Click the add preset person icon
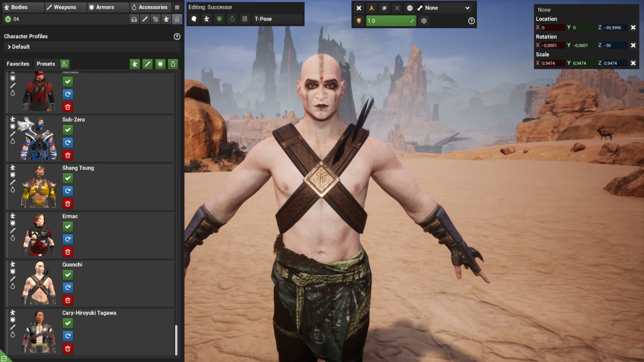This screenshot has height=362, width=644. [x=64, y=64]
